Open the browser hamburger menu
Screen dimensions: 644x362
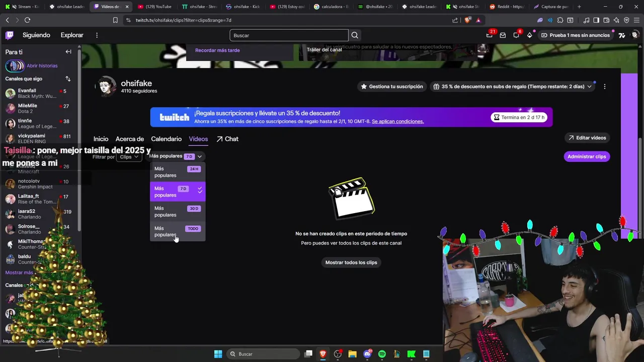coord(636,20)
